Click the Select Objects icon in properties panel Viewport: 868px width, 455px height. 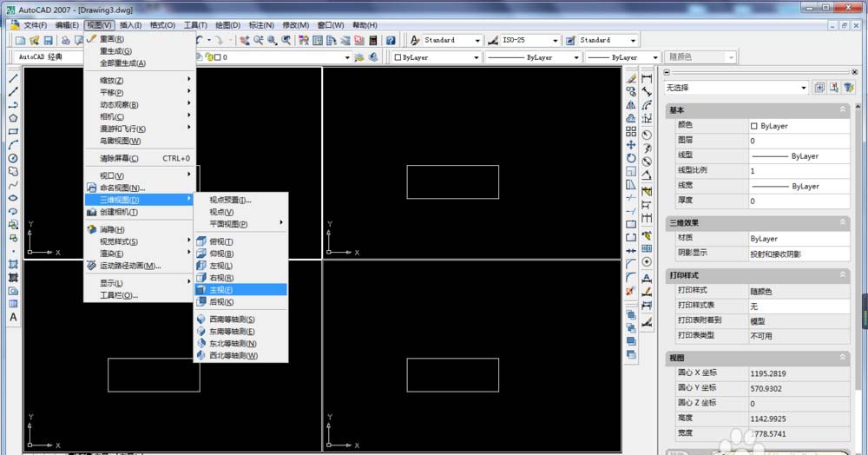pos(834,88)
